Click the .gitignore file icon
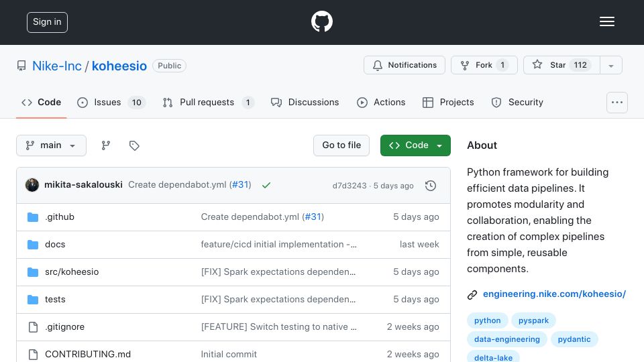The height and width of the screenshot is (362, 644). pos(33,326)
